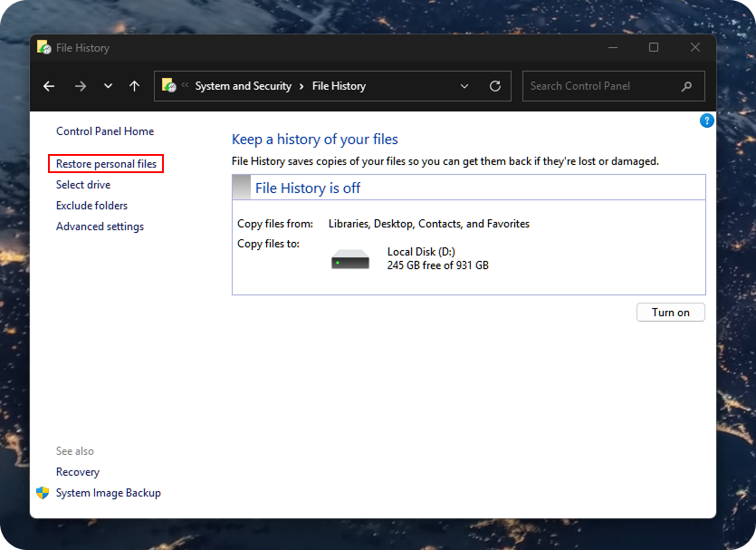The height and width of the screenshot is (550, 756).
Task: Select the File History breadcrumb segment
Action: [x=339, y=86]
